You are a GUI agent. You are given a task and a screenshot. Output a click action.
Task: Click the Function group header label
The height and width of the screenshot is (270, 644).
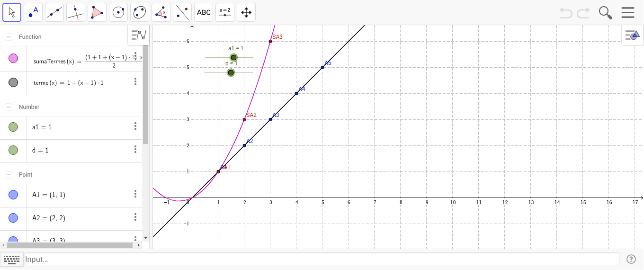point(30,37)
